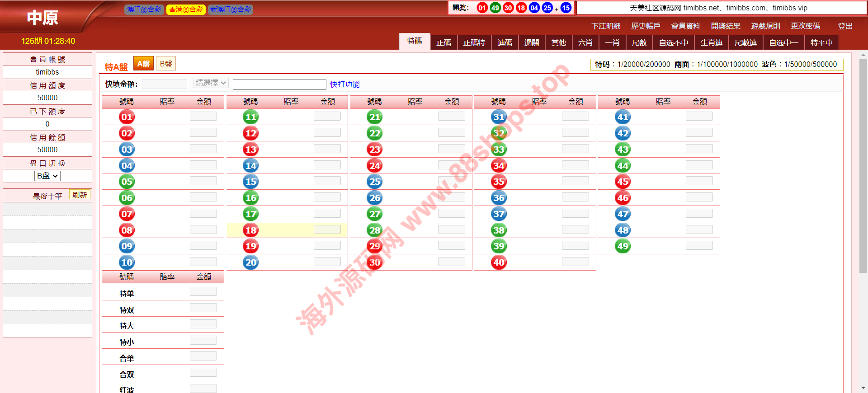The width and height of the screenshot is (868, 393).
Task: Click the 特单 amount input field
Action: (x=203, y=292)
